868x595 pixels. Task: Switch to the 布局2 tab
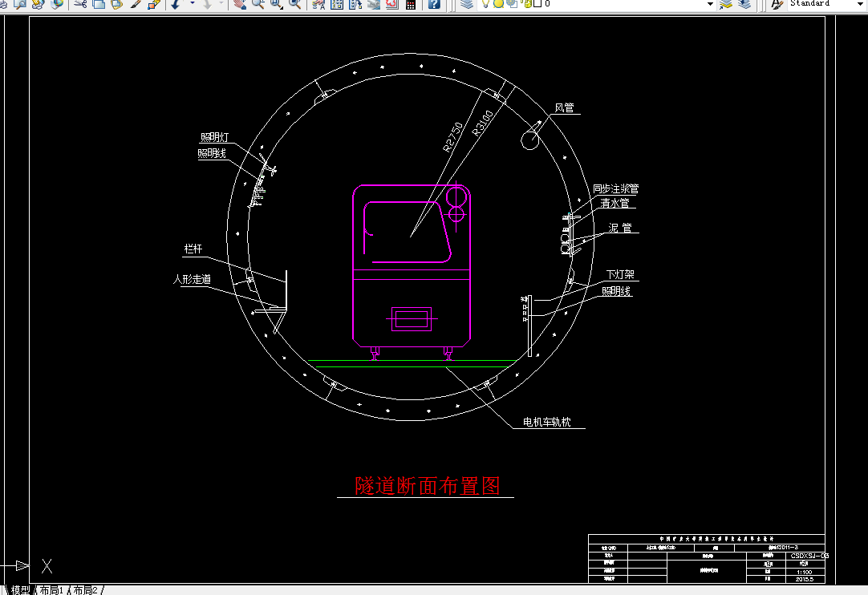pos(85,590)
